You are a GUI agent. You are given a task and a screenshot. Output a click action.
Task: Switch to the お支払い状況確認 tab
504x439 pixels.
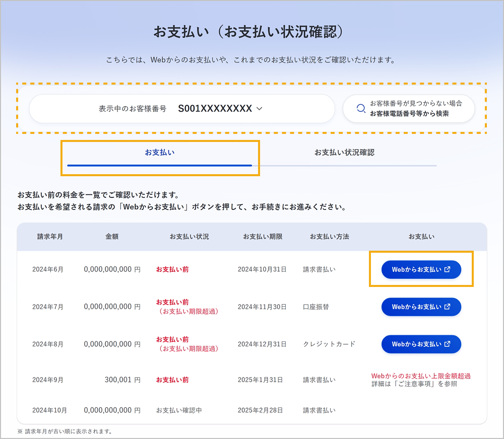coord(344,153)
